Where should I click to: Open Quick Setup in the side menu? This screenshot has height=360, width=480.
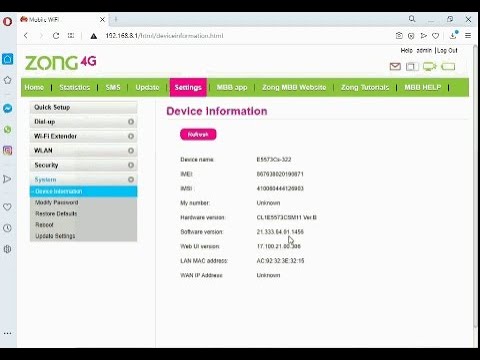[83, 108]
